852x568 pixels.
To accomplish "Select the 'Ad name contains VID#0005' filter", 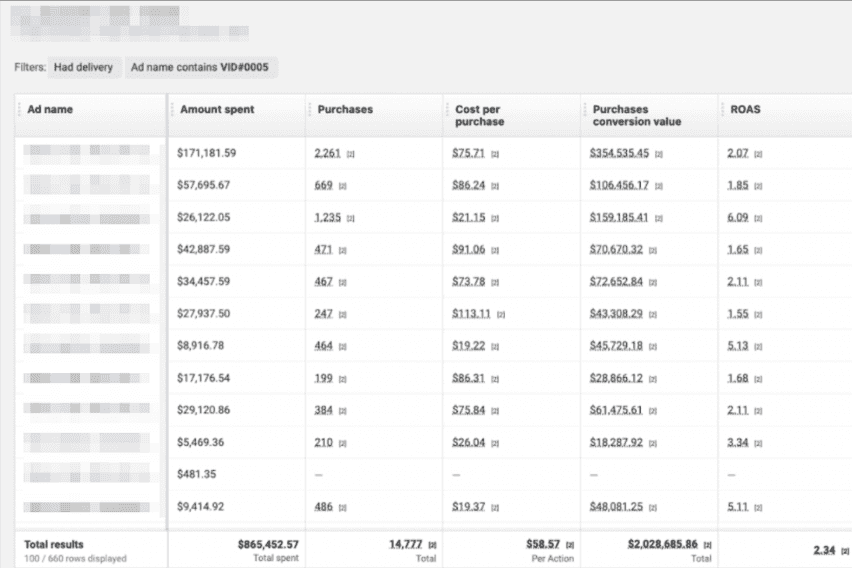I will pyautogui.click(x=201, y=68).
